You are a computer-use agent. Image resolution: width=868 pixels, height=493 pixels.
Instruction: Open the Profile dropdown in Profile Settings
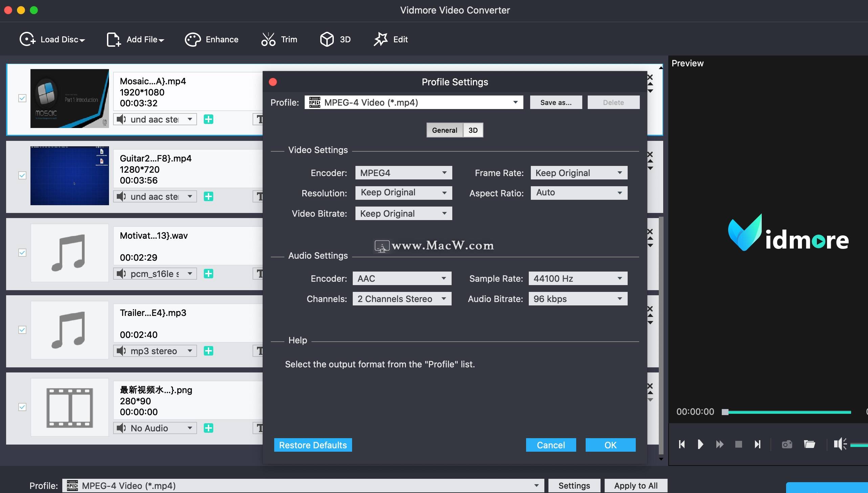(515, 102)
